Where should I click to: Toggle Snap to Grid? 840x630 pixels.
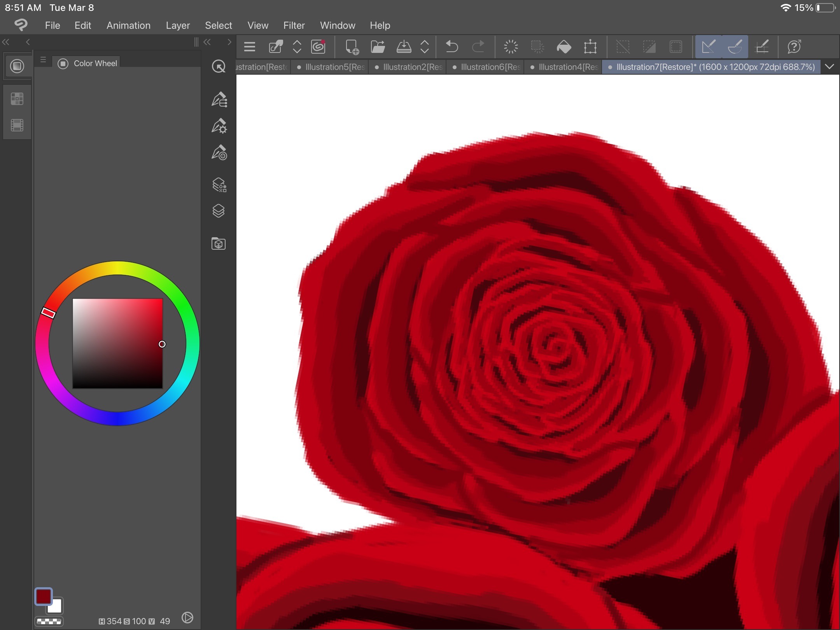pos(761,47)
